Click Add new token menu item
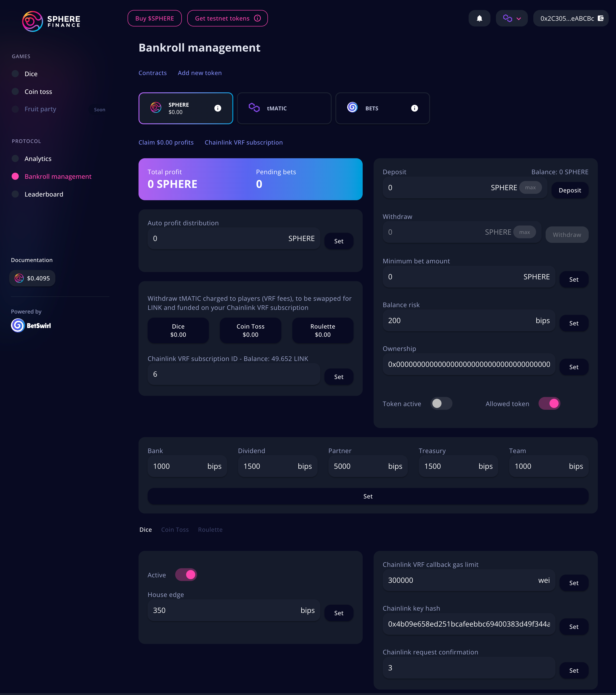616x695 pixels. point(199,73)
